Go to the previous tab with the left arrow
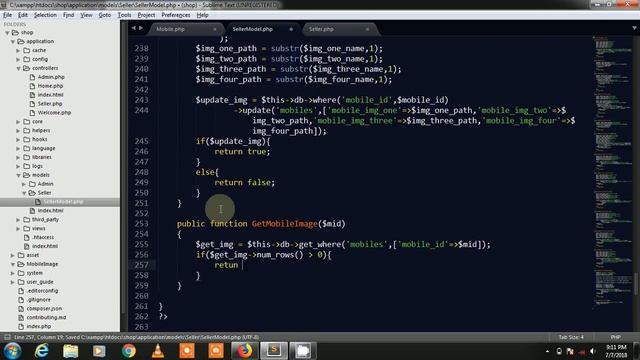The image size is (640, 360). pos(133,28)
